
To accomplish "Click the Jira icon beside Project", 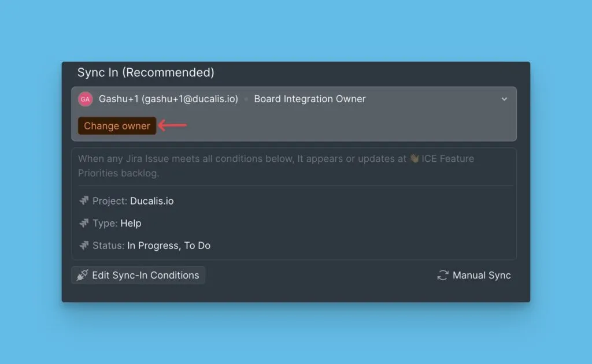I will 84,201.
